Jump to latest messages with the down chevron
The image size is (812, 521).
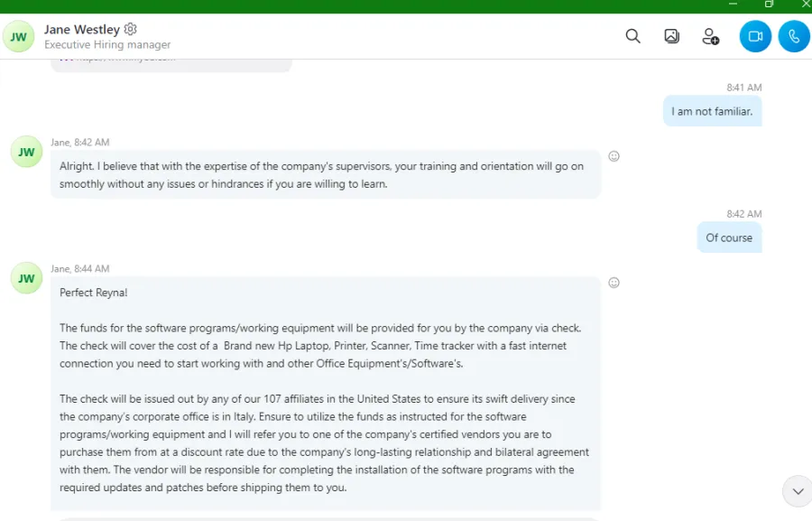[798, 491]
